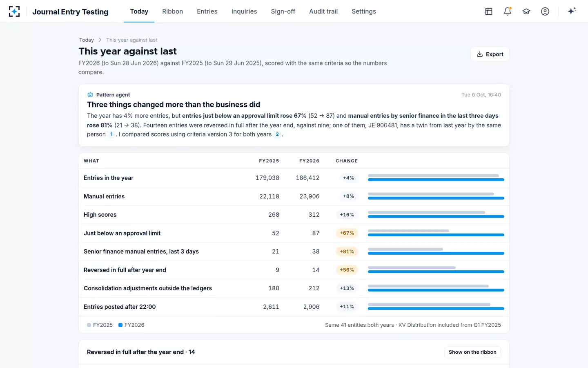Open the notifications bell
The image size is (588, 368).
point(508,11)
